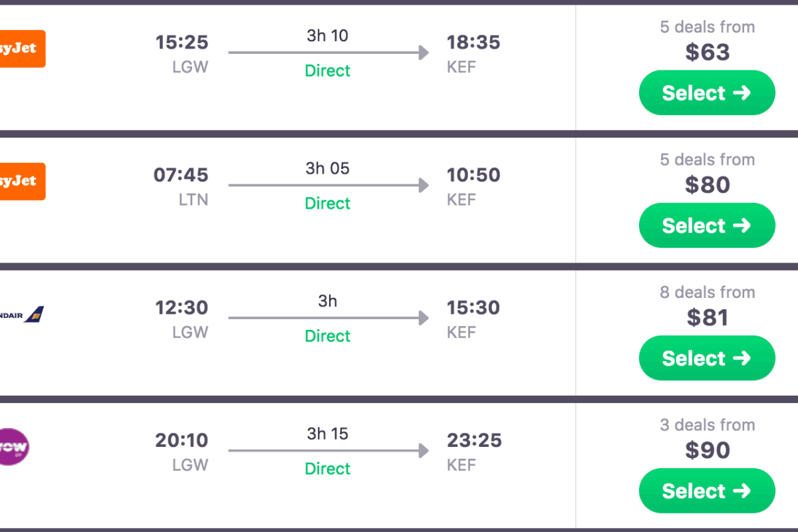
Task: Click the "3 deals from" text
Action: point(707,425)
